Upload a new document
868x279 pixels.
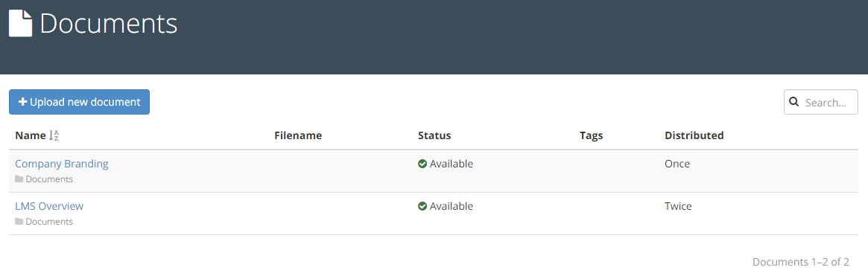point(79,102)
